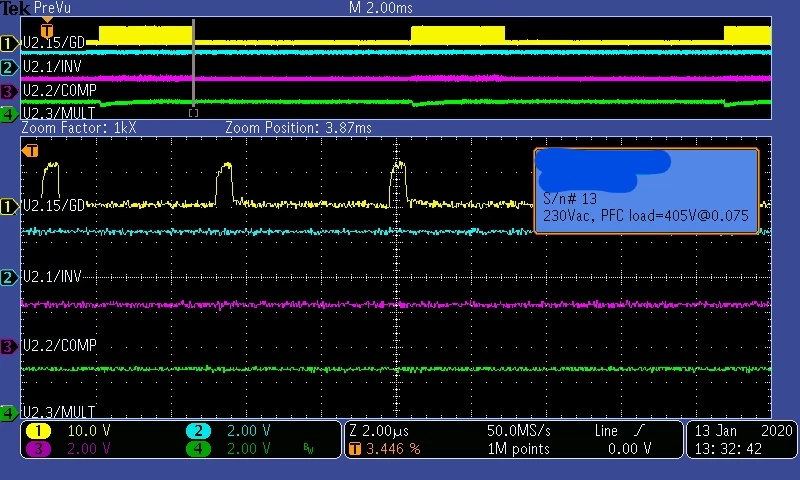
Task: Select yellow channel 1 marker in zoom window
Action: tap(9, 207)
